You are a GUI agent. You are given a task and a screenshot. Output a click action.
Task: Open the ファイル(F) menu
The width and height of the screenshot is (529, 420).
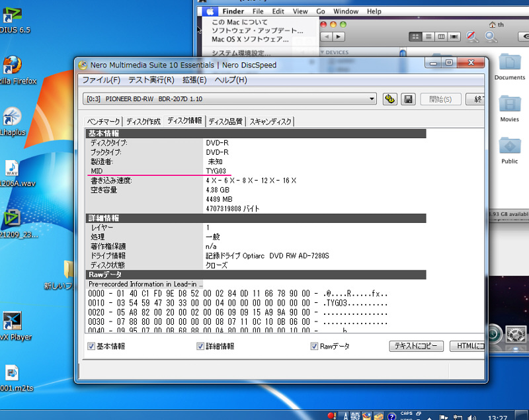(101, 80)
